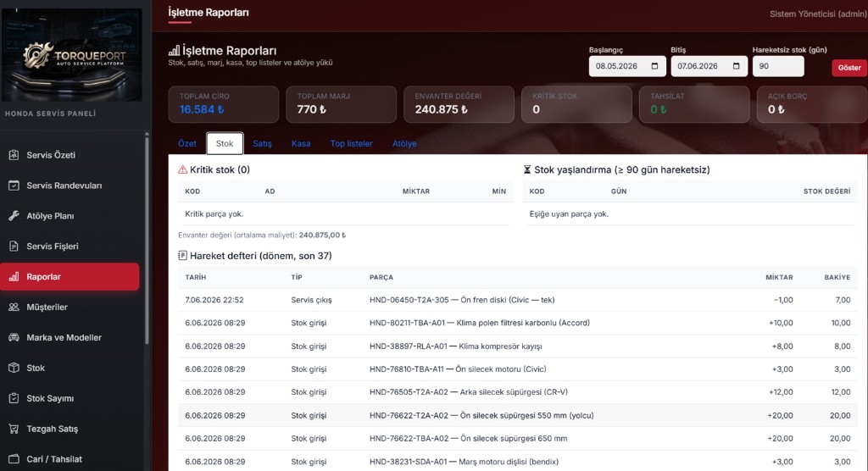Click HND-76622-T2A-A02 silecek süpürgesi 550 mm row
868x471 pixels.
518,415
